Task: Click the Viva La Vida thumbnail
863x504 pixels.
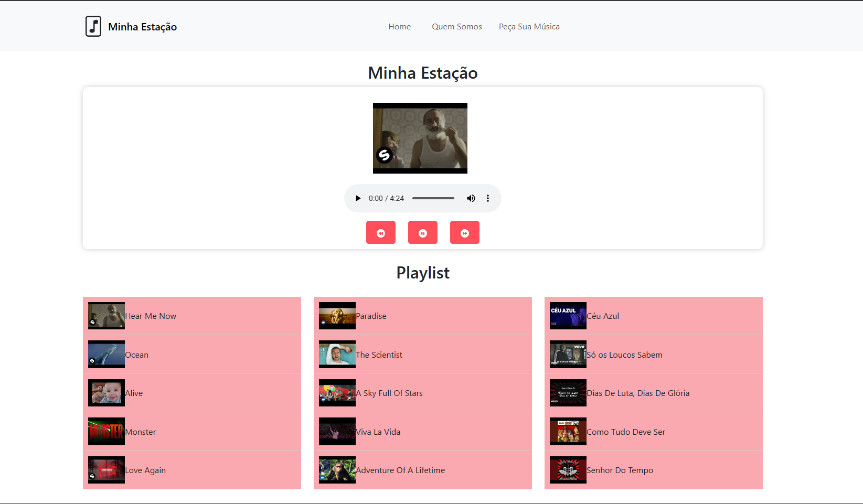Action: click(337, 432)
